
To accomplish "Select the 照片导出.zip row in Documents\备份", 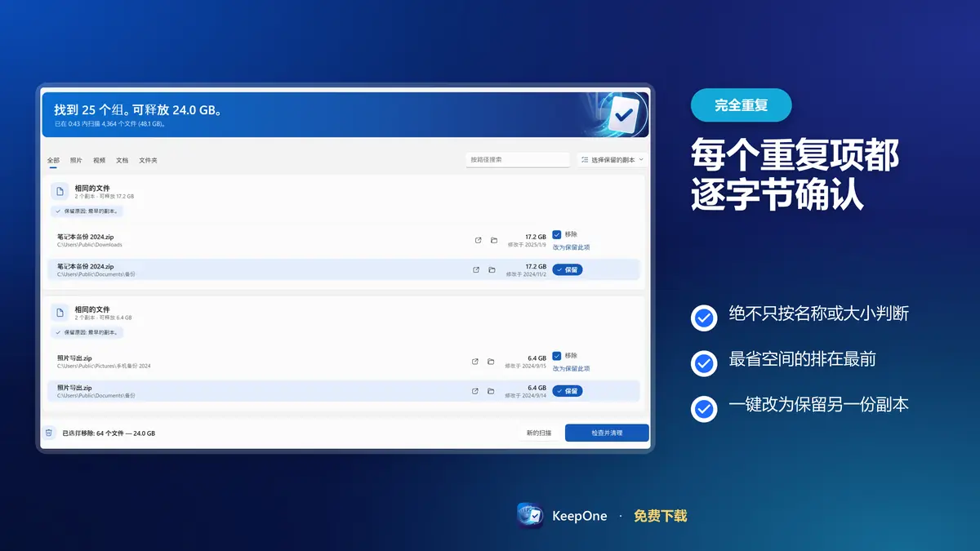I will 344,391.
